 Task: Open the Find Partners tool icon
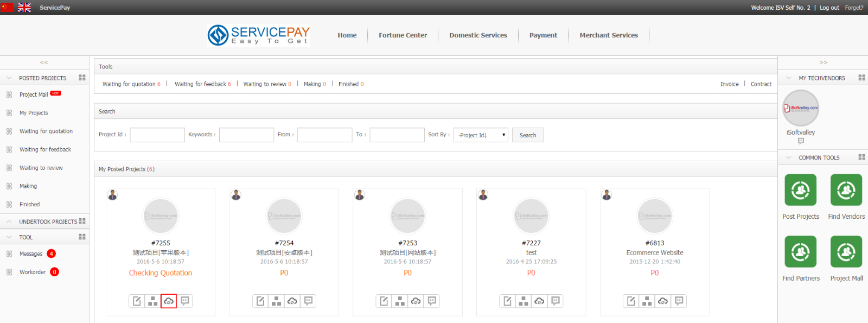(x=801, y=252)
